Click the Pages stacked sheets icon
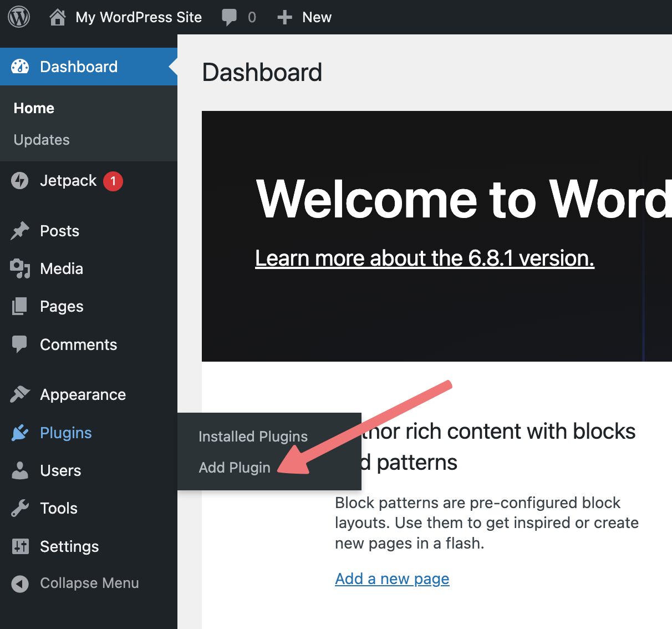Screen dimensions: 672x629 click(19, 306)
